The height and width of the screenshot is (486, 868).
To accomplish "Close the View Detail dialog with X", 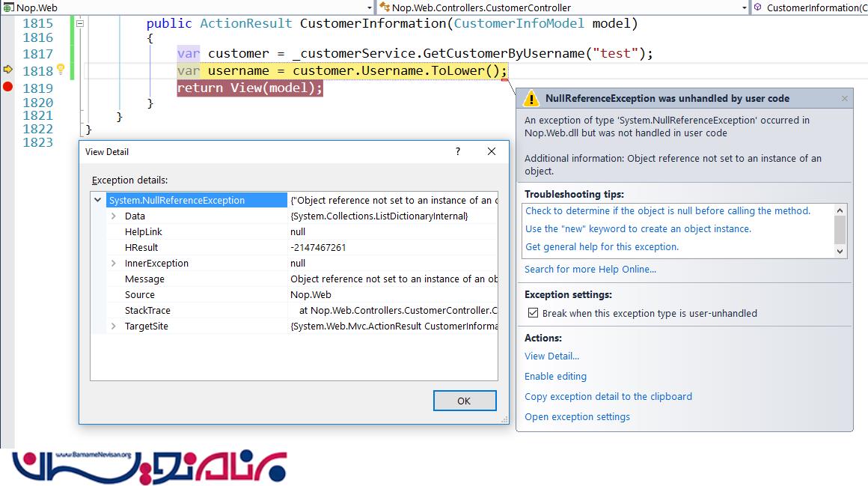I will click(492, 151).
